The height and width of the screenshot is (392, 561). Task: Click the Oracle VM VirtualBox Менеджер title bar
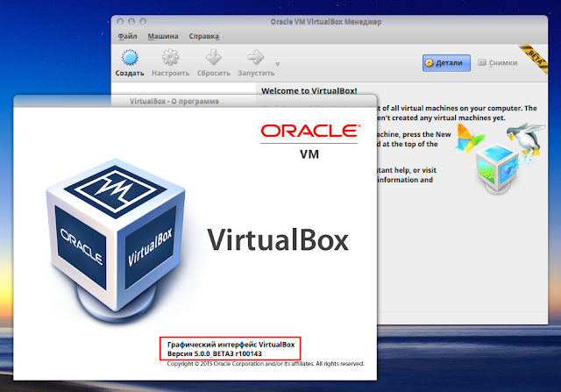point(325,22)
